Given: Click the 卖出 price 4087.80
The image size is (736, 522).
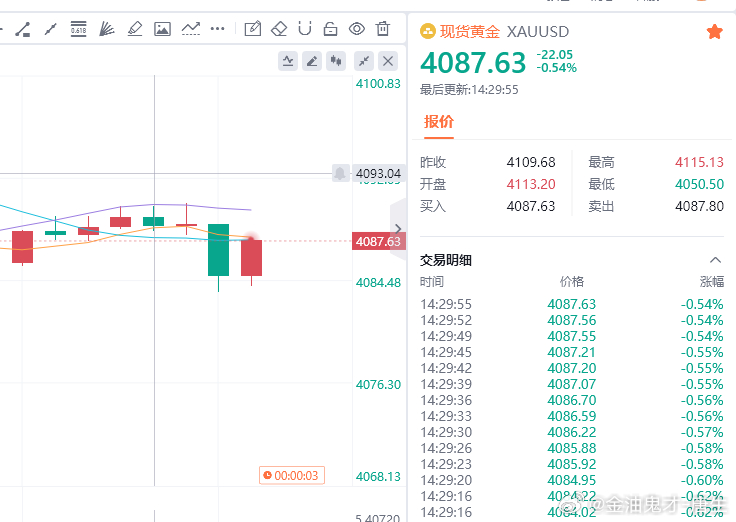Looking at the screenshot, I should click(x=699, y=206).
